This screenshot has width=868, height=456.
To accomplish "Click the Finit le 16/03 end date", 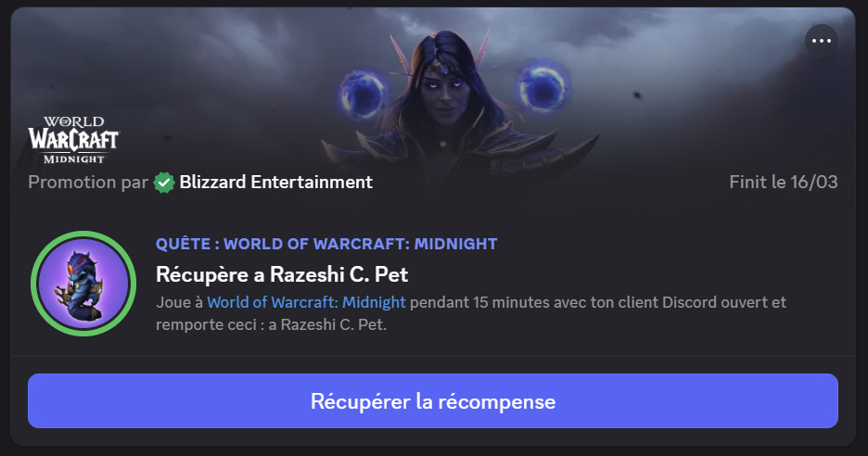I will pyautogui.click(x=784, y=182).
